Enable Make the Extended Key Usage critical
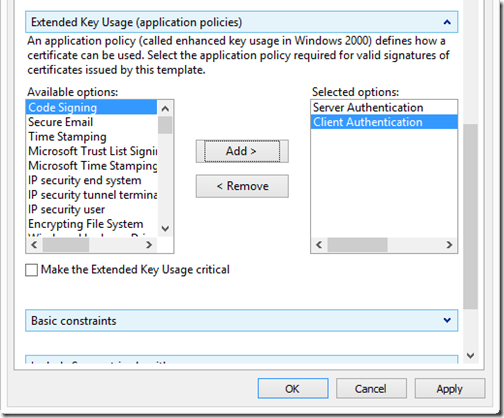The image size is (504, 418). pos(31,270)
